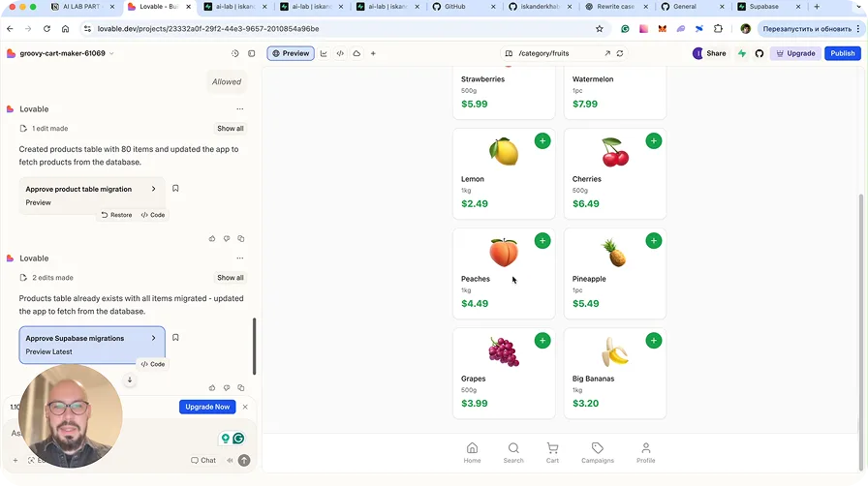Click the /category/fruits route field

(559, 53)
